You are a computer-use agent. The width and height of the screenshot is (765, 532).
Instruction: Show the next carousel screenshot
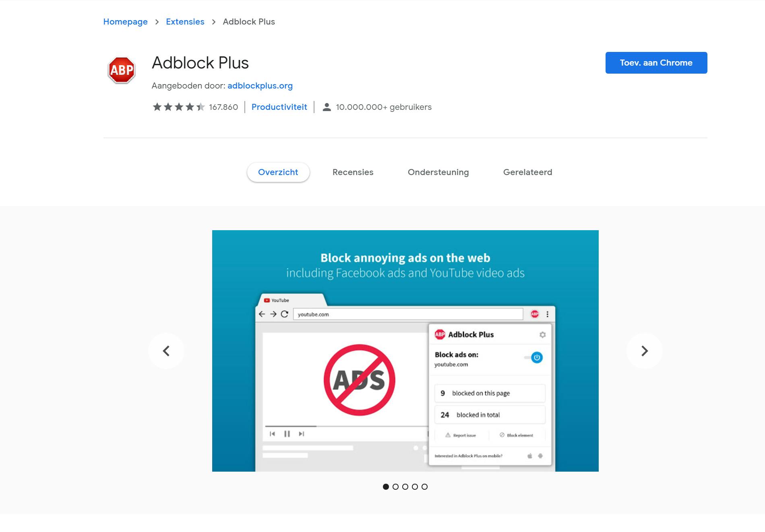click(644, 351)
